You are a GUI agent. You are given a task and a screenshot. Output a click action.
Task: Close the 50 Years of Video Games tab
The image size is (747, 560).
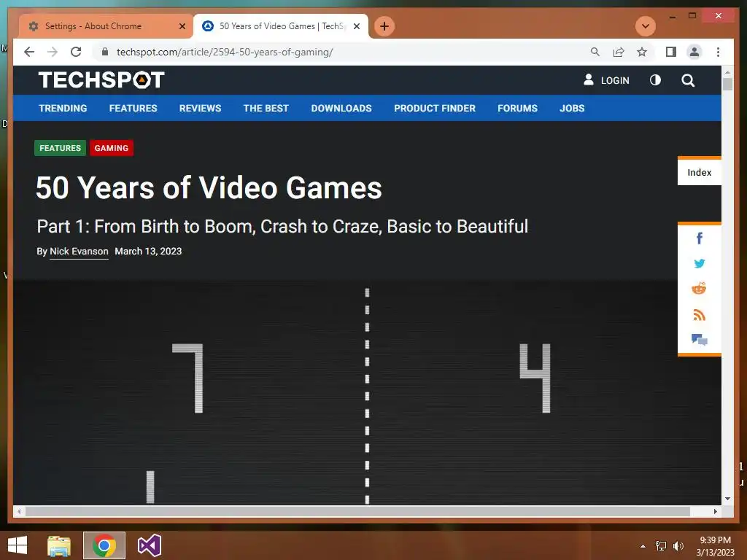click(356, 26)
